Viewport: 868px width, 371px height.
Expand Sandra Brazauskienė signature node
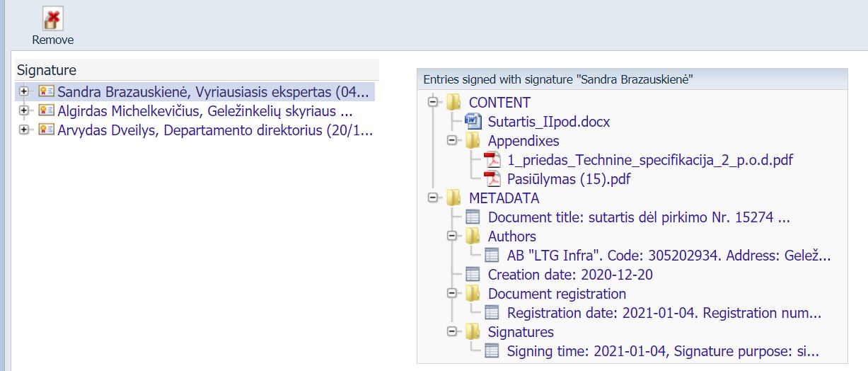click(x=25, y=91)
